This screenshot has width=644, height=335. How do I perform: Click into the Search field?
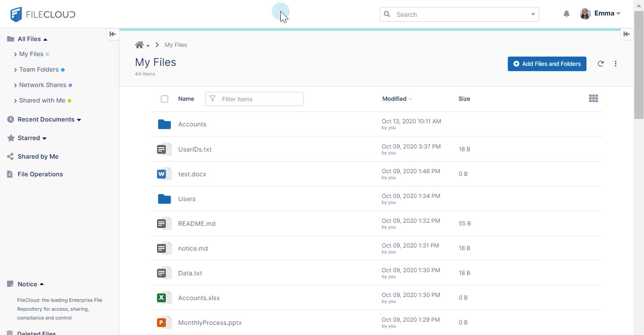pos(460,14)
